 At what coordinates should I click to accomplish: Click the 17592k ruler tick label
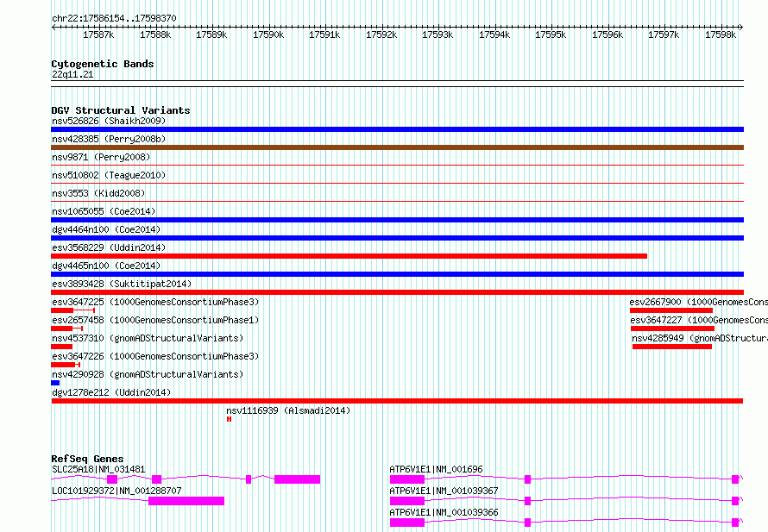(x=381, y=34)
